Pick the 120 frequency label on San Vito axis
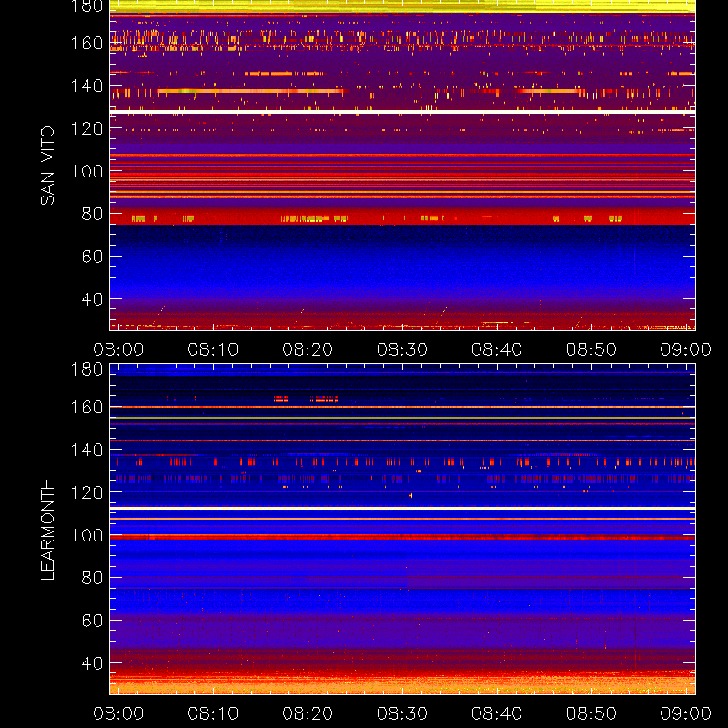The height and width of the screenshot is (728, 728). click(86, 128)
